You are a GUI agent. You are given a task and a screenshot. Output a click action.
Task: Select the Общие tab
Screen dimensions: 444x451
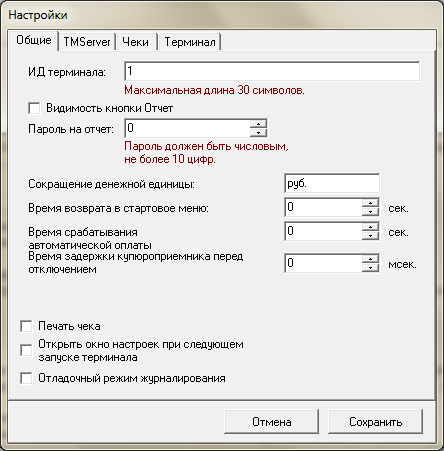click(34, 41)
